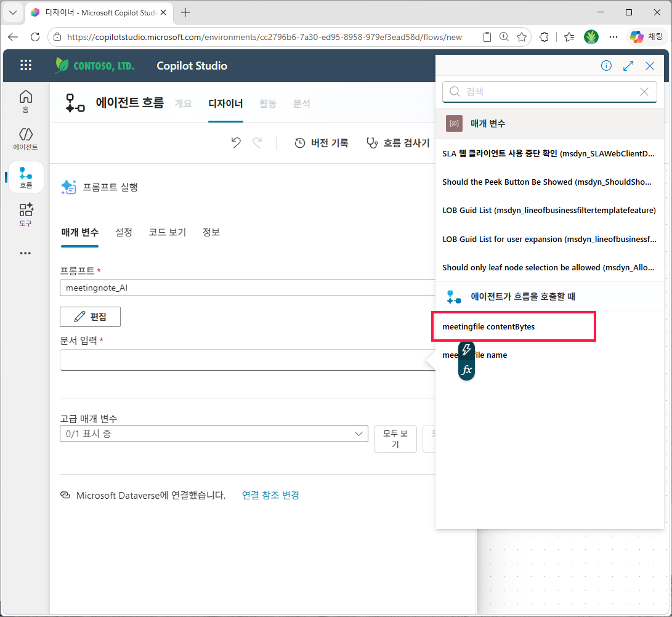Select the Flows (흐름) sidebar item

coord(26,178)
